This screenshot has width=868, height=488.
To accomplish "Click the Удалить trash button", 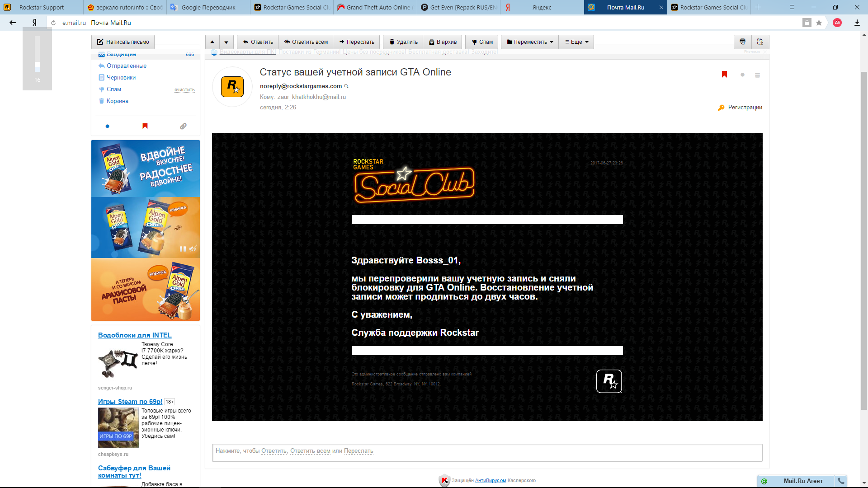I will [403, 42].
